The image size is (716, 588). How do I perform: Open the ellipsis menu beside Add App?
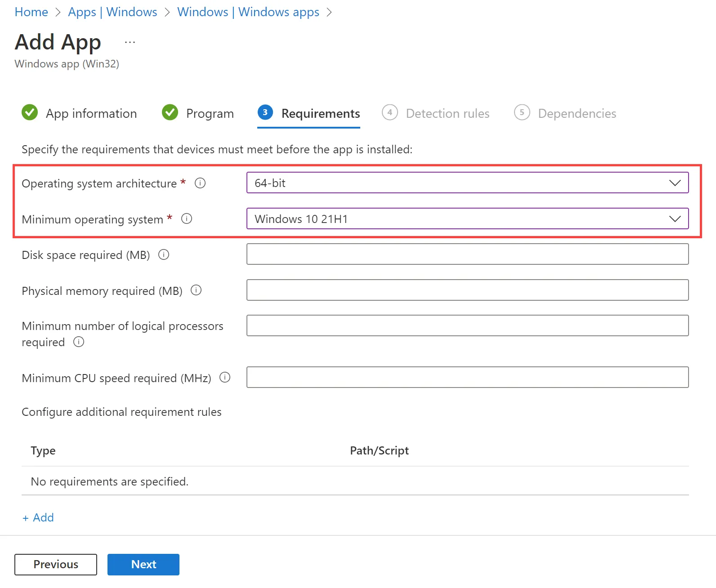(x=130, y=42)
